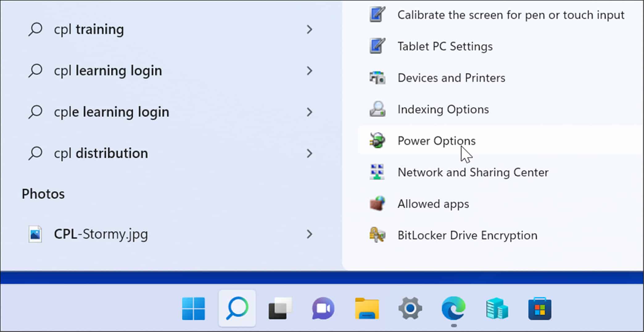Open File Explorer from the taskbar
Screen dimensions: 644x332
pos(366,308)
